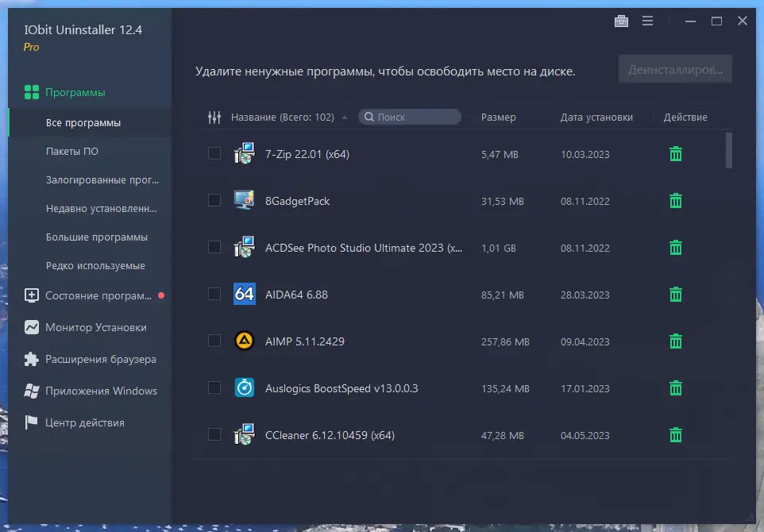Toggle sort arrow next to Название column
Screen dimensions: 764x532
345,118
